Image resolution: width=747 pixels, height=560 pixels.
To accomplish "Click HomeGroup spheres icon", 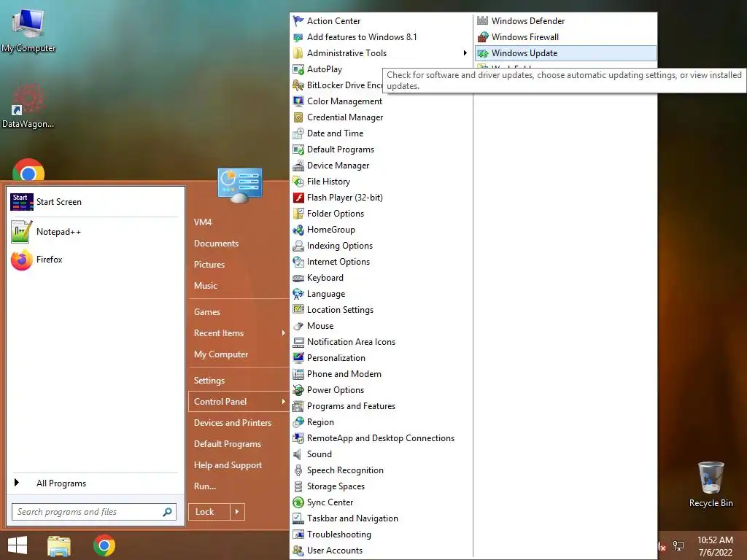I will click(x=298, y=230).
